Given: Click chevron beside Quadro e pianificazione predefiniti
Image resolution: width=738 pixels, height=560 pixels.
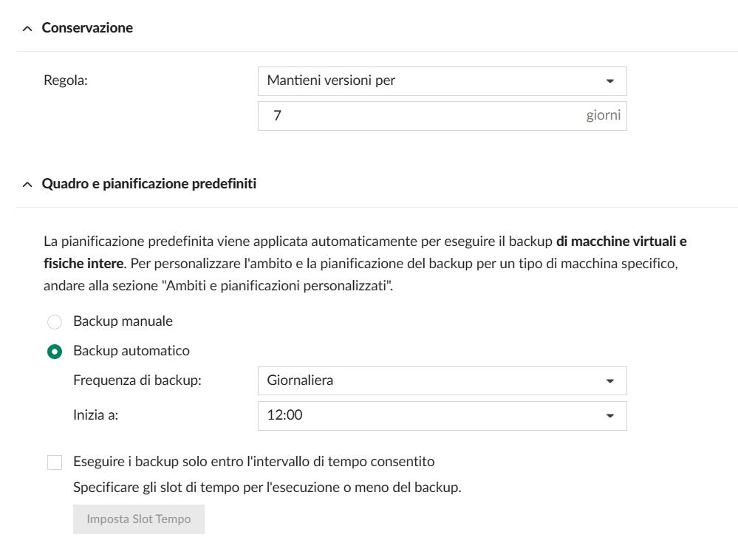Looking at the screenshot, I should [x=28, y=184].
